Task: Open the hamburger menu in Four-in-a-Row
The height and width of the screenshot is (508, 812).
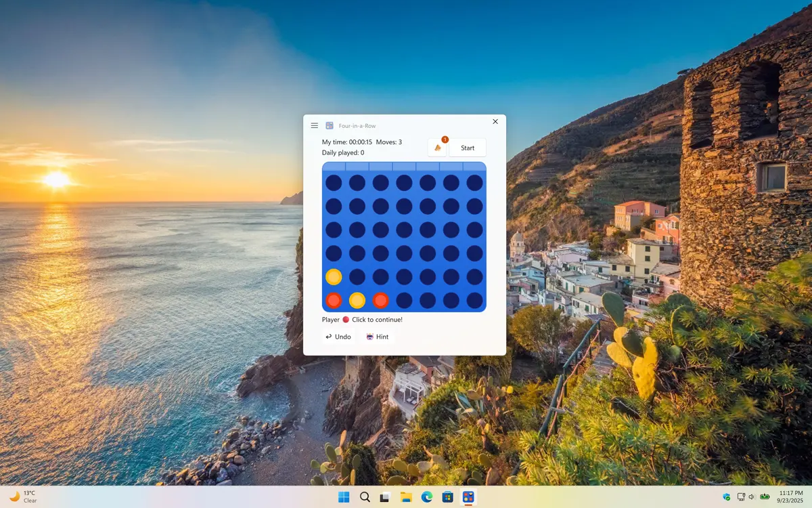Action: coord(315,125)
